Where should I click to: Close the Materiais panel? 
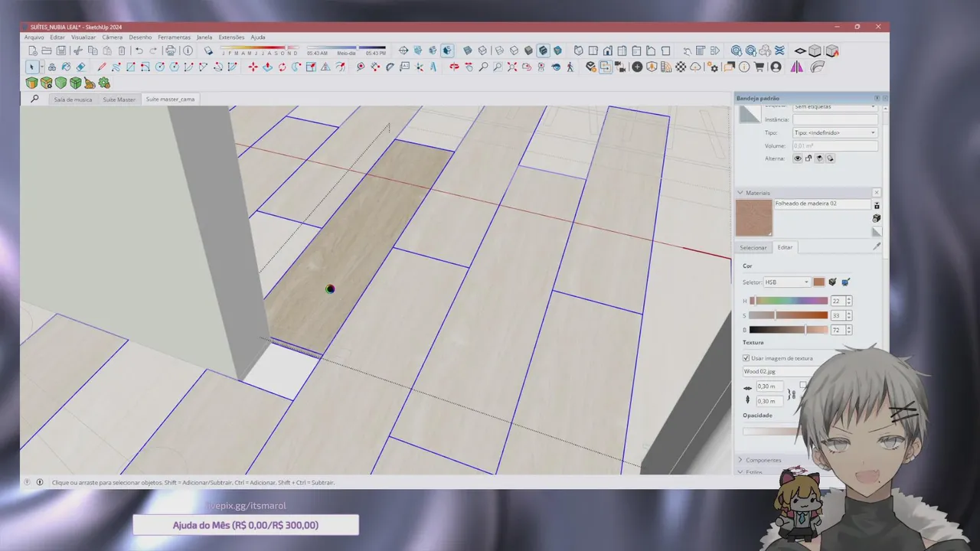(x=877, y=193)
